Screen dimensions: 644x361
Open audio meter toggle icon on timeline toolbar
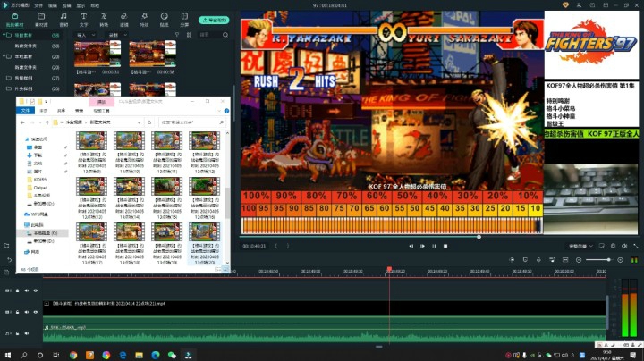click(x=634, y=260)
